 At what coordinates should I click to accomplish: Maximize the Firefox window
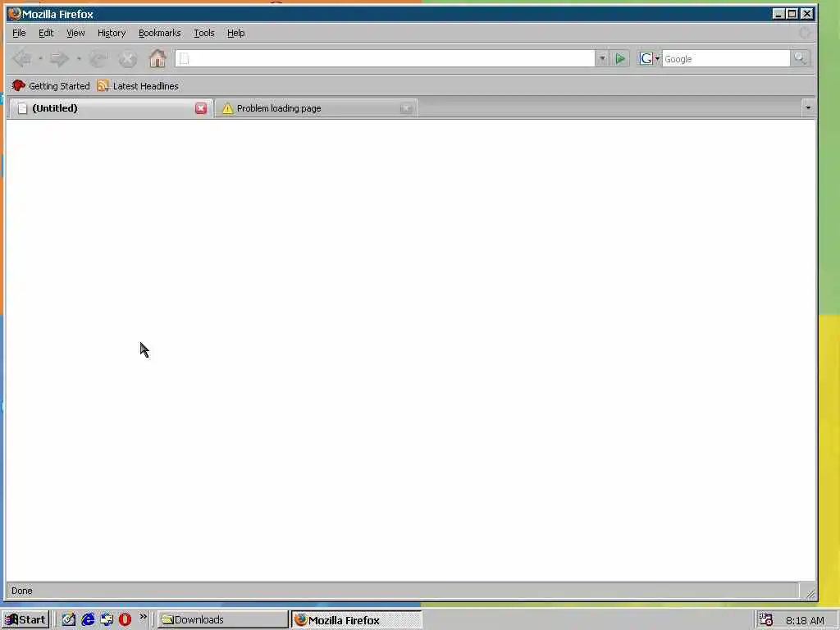coord(792,14)
